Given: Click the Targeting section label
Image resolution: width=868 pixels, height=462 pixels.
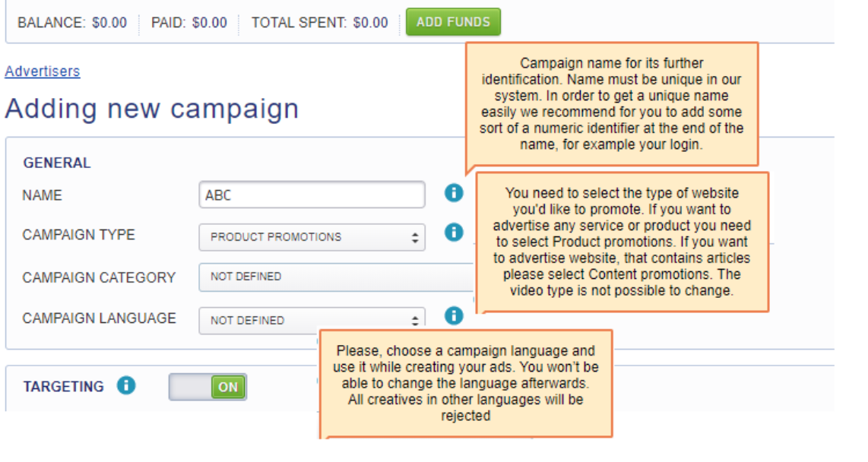Looking at the screenshot, I should click(63, 387).
